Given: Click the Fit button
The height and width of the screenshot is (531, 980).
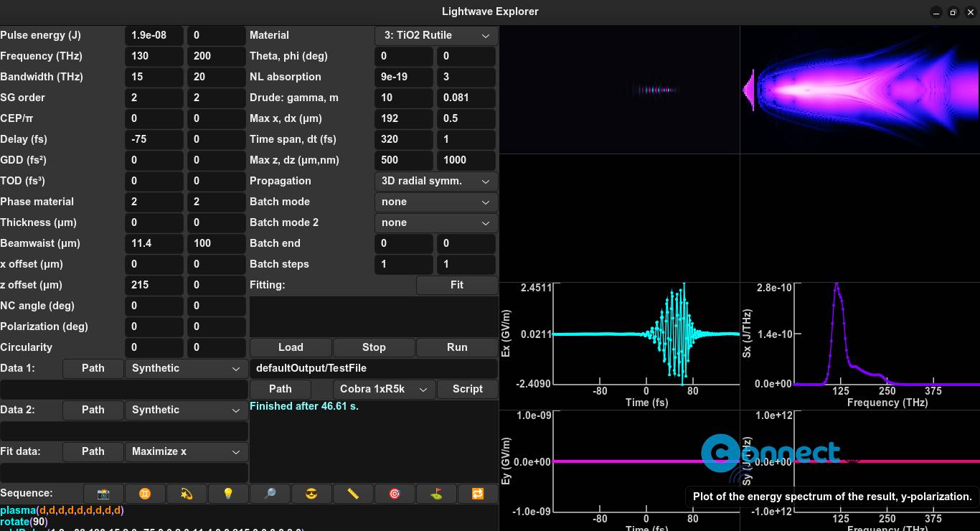Looking at the screenshot, I should (457, 286).
